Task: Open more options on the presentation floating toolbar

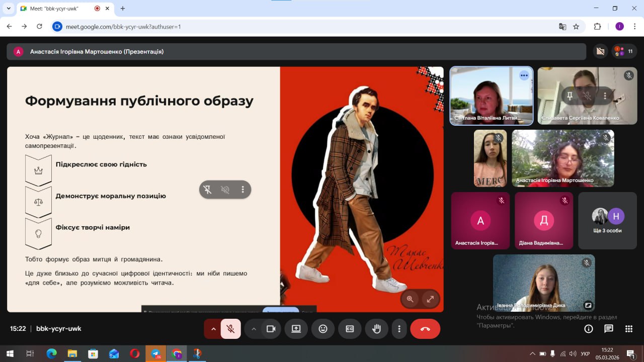Action: (x=243, y=190)
